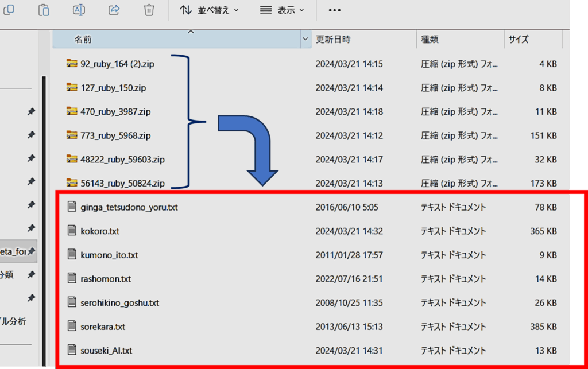Viewport: 588px width, 369px height.
Task: Open the 表示 view dropdown
Action: point(282,10)
